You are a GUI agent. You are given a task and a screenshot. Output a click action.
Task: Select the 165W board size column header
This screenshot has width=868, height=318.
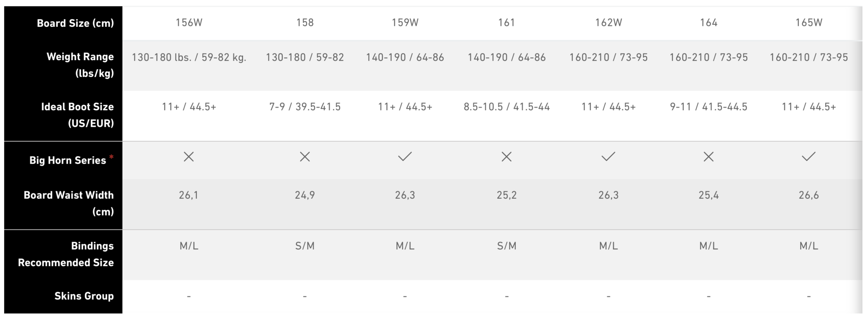click(x=809, y=22)
